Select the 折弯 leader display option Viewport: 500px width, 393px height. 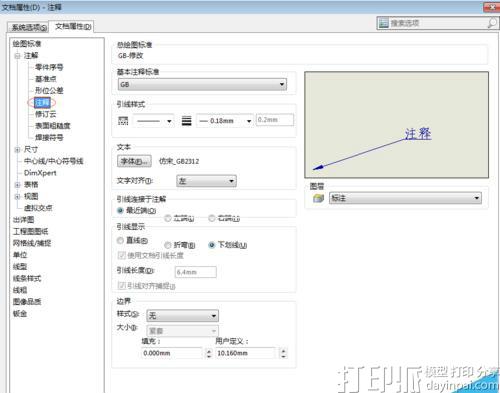[x=168, y=245]
